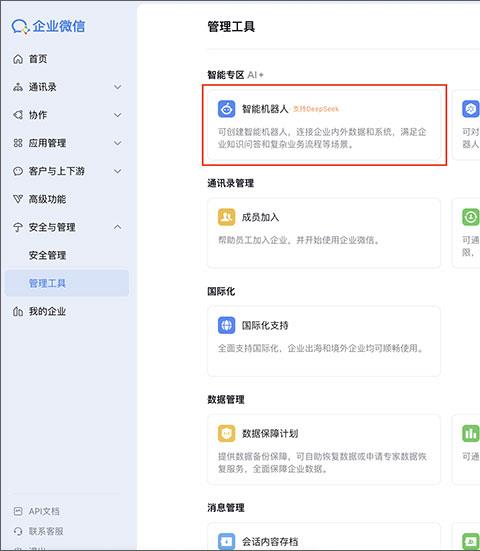This screenshot has width=480, height=551.
Task: Click the API文档 document icon
Action: coord(18,511)
